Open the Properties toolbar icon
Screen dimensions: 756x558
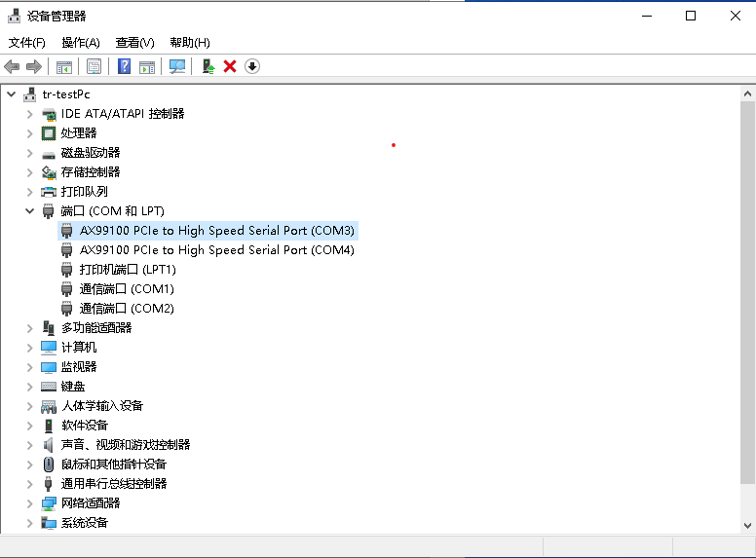click(94, 66)
